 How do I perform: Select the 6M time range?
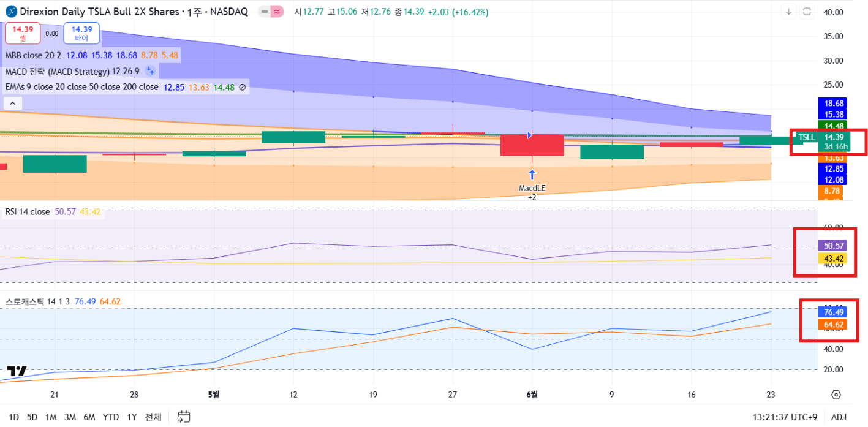point(89,417)
